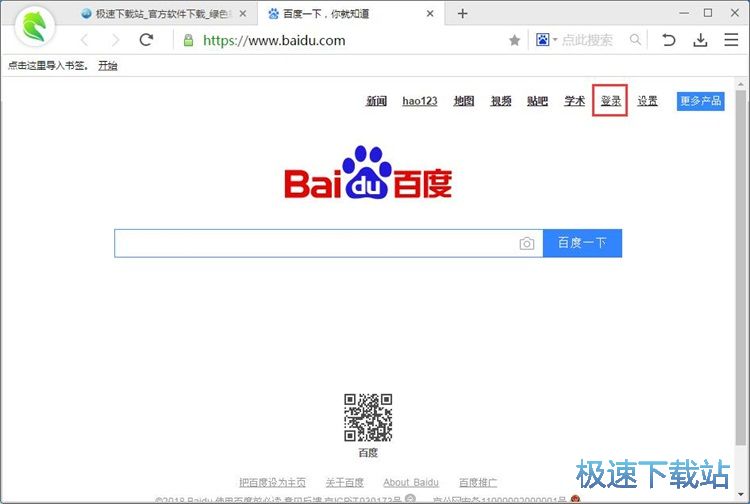Open the 视频 link
750x504 pixels.
pyautogui.click(x=501, y=101)
